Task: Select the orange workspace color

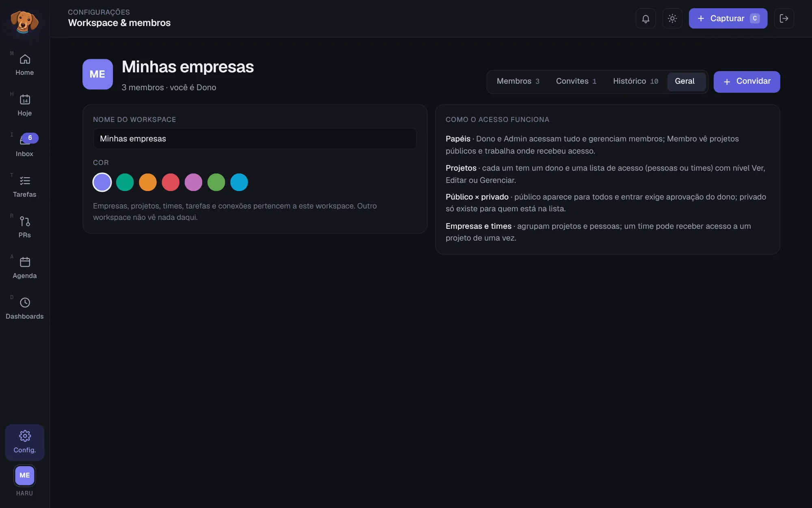Action: point(148,182)
